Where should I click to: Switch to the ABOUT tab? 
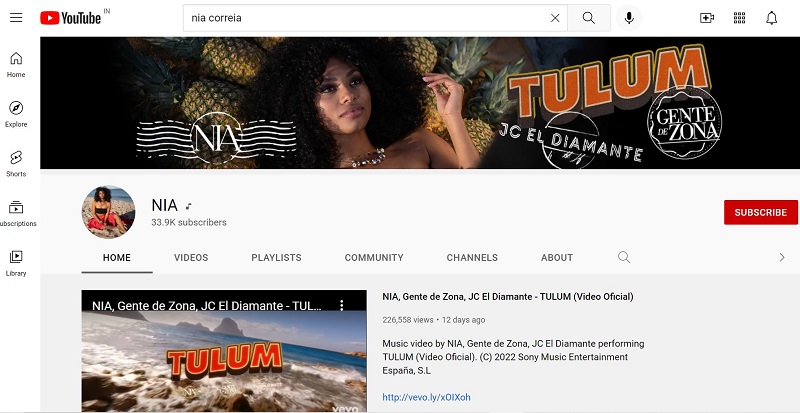click(x=557, y=258)
